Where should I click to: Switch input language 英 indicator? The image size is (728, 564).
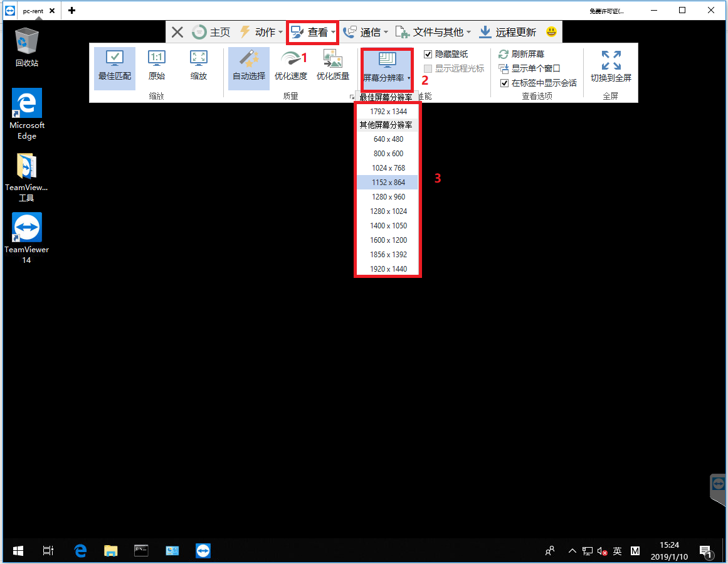tap(617, 551)
